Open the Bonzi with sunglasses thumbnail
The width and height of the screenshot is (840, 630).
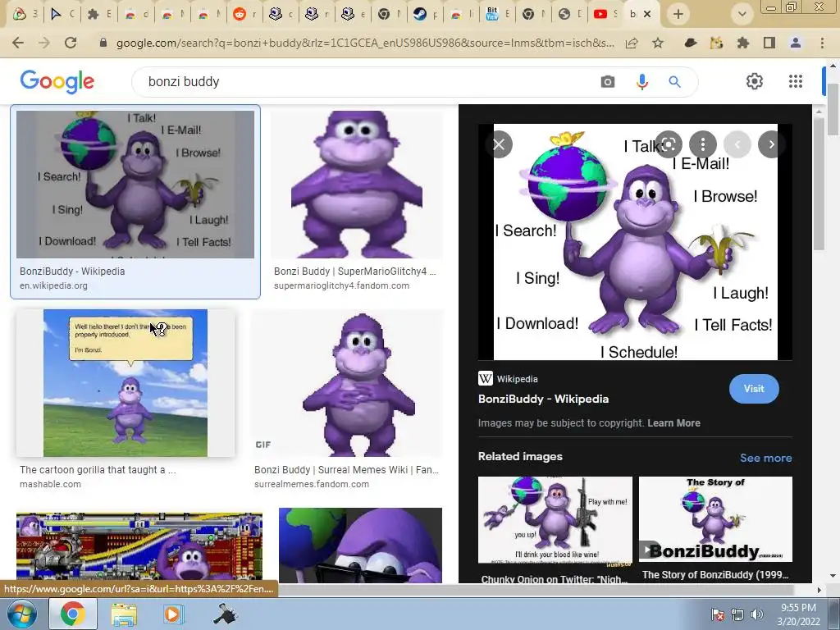(x=361, y=546)
